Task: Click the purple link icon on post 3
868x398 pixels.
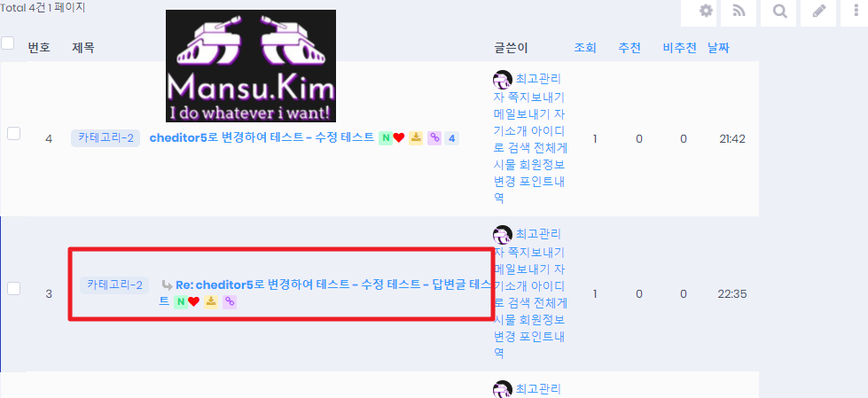Action: (x=230, y=301)
